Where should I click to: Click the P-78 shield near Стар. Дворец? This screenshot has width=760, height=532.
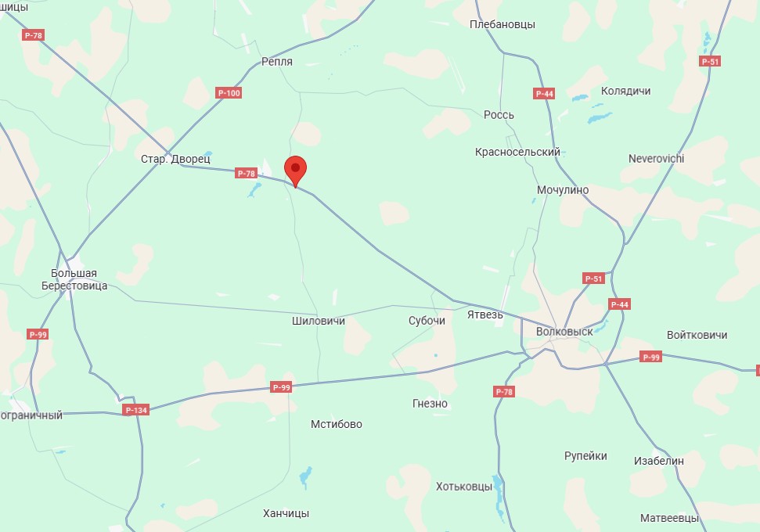tap(247, 173)
